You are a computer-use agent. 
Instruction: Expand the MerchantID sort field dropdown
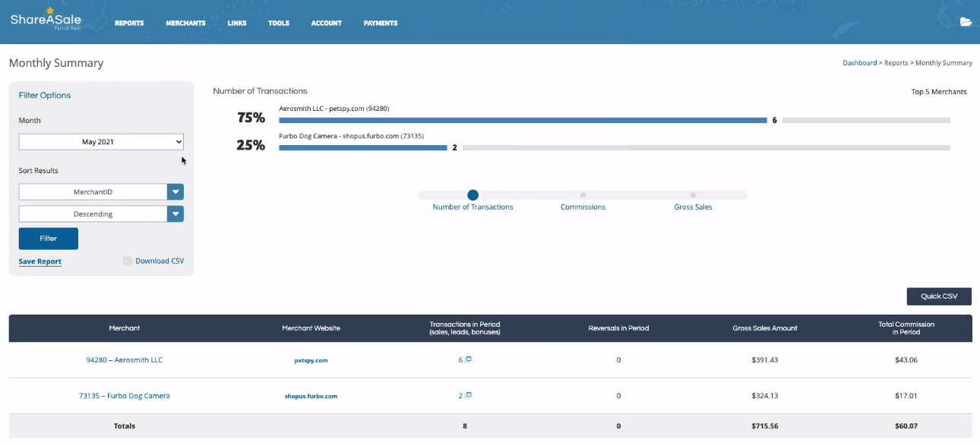175,192
